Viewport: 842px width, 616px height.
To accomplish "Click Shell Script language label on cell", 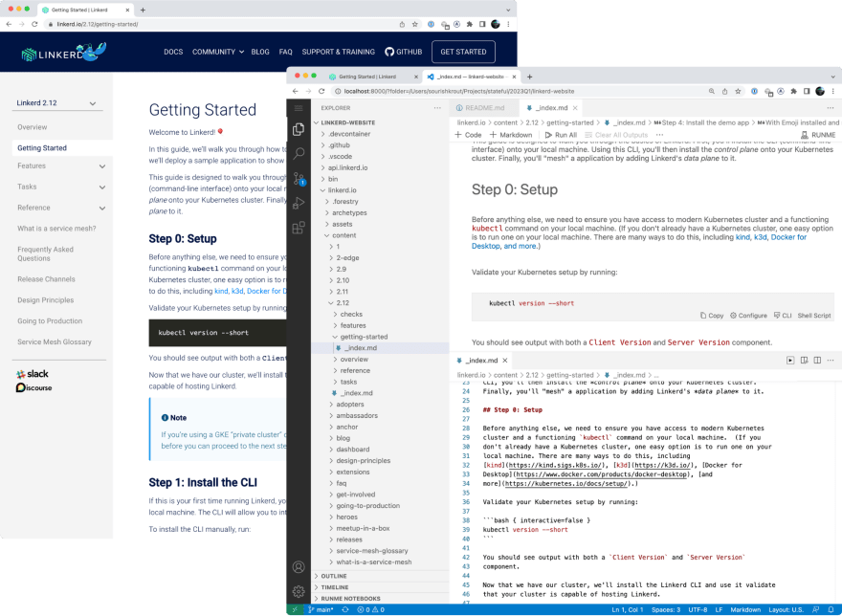I will click(814, 316).
